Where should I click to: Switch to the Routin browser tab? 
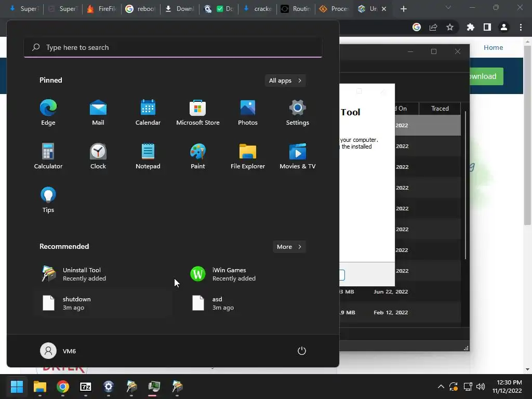(x=296, y=9)
